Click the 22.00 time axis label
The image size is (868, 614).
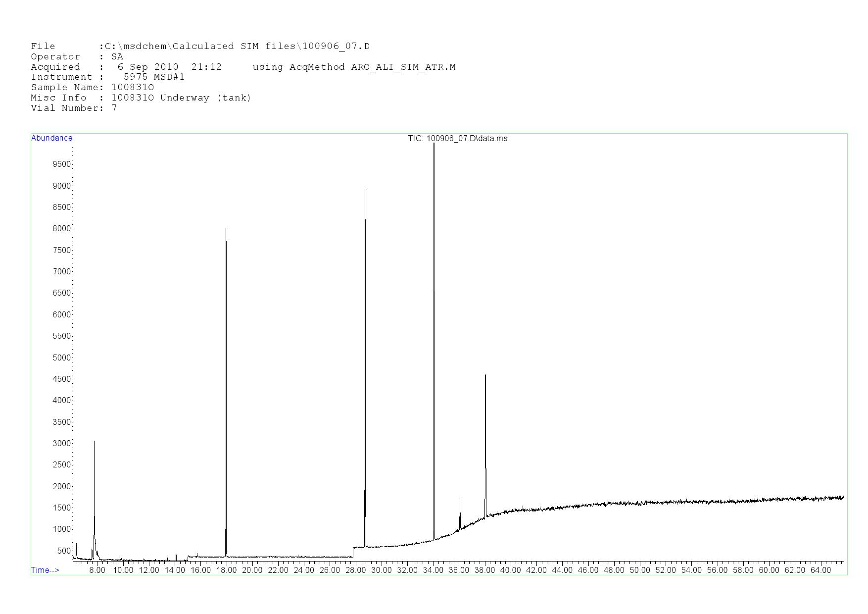(278, 570)
